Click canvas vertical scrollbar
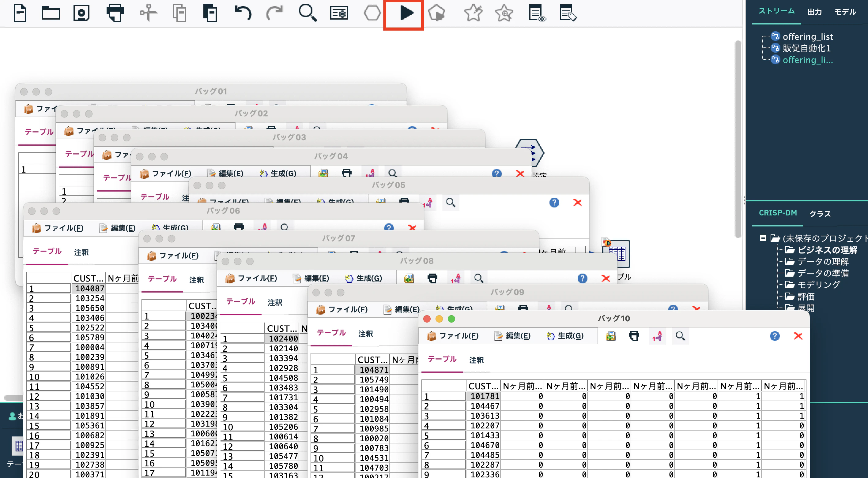The height and width of the screenshot is (478, 868). (738, 138)
